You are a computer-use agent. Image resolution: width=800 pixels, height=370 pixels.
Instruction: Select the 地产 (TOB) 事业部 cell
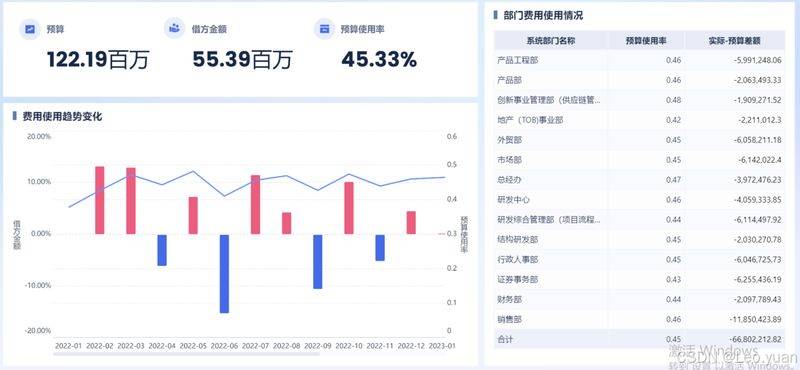point(530,120)
